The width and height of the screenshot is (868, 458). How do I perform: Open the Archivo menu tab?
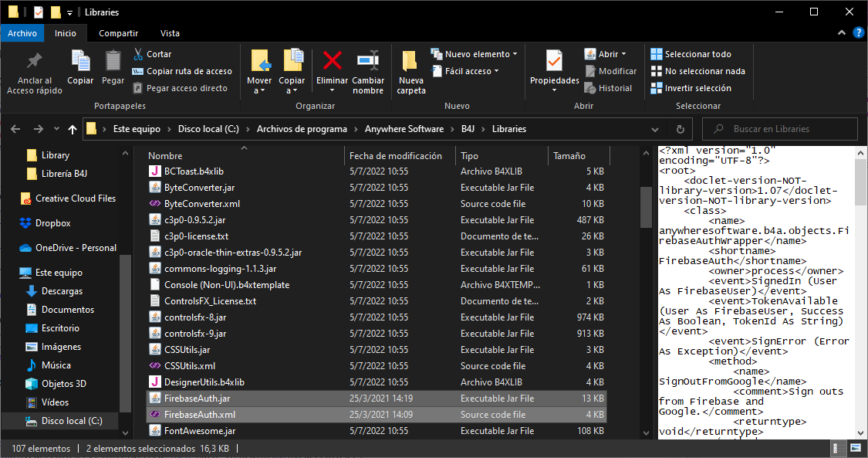[x=22, y=33]
